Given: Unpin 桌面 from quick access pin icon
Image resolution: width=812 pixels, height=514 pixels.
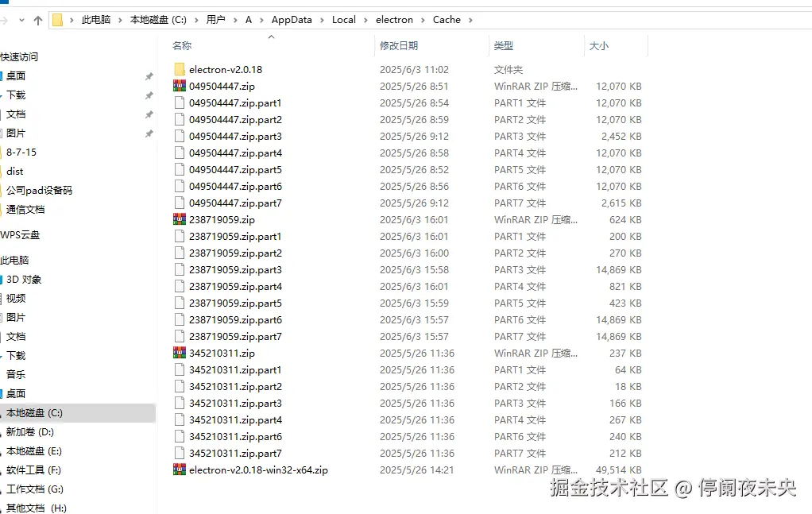Looking at the screenshot, I should point(149,76).
